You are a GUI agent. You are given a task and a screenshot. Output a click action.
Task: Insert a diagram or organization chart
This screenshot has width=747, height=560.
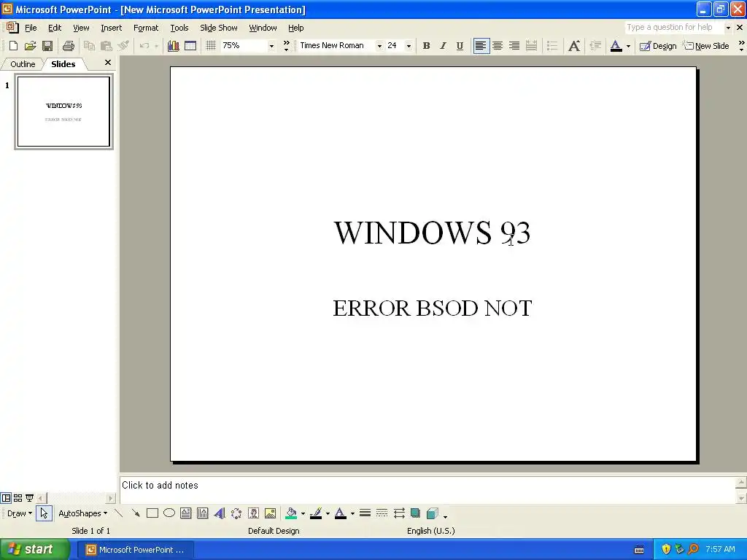coord(236,513)
